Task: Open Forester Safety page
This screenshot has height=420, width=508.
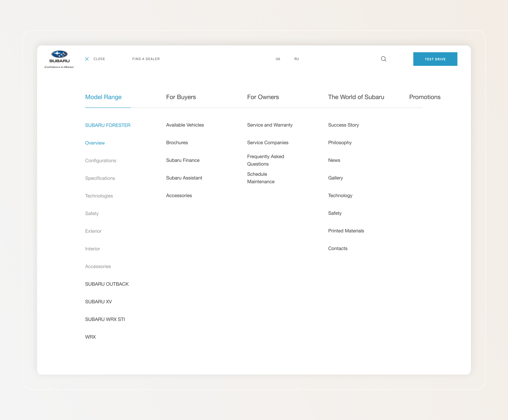Action: tap(92, 214)
